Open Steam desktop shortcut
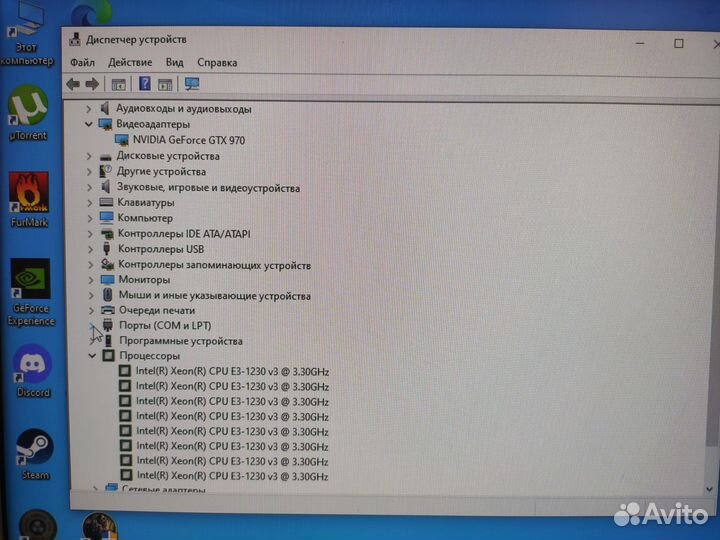 [x=34, y=455]
